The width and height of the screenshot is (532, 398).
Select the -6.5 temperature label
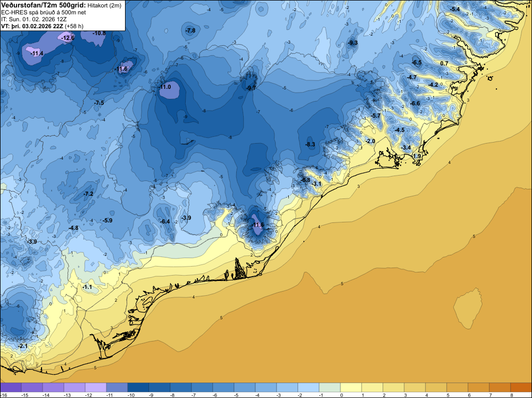(417, 62)
